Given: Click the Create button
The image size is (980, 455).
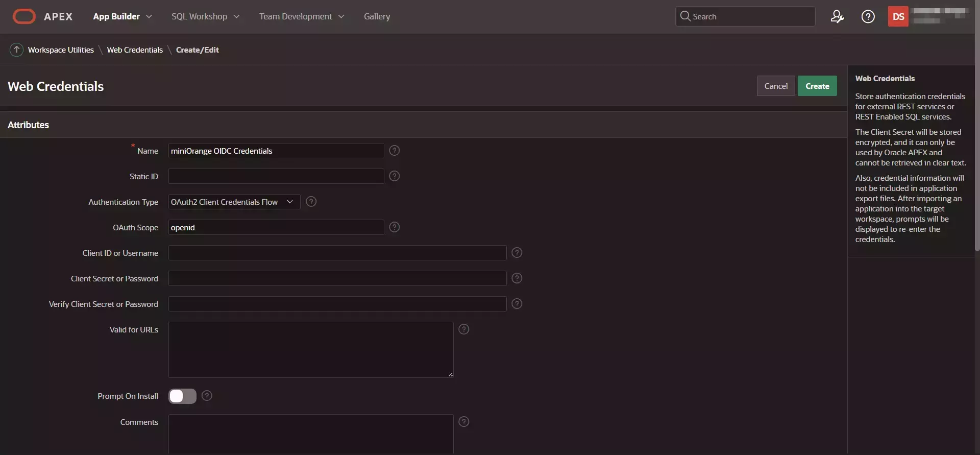Looking at the screenshot, I should tap(817, 86).
